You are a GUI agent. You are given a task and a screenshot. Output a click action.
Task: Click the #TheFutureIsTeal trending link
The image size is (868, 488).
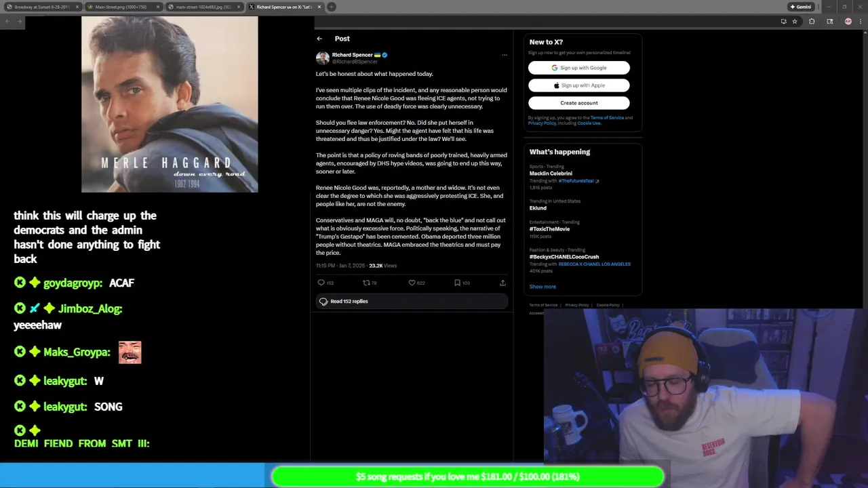tap(576, 181)
